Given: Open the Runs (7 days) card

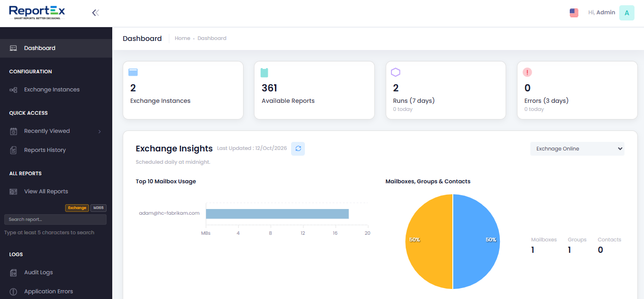Looking at the screenshot, I should [x=446, y=90].
